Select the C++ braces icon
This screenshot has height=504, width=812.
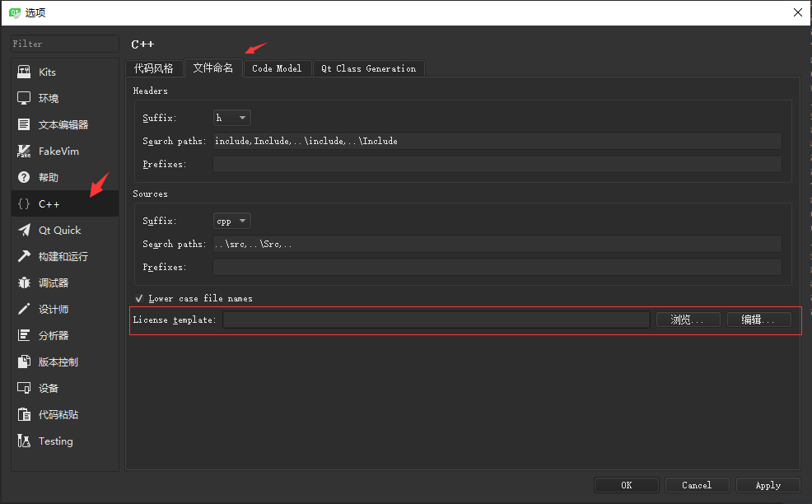[24, 203]
